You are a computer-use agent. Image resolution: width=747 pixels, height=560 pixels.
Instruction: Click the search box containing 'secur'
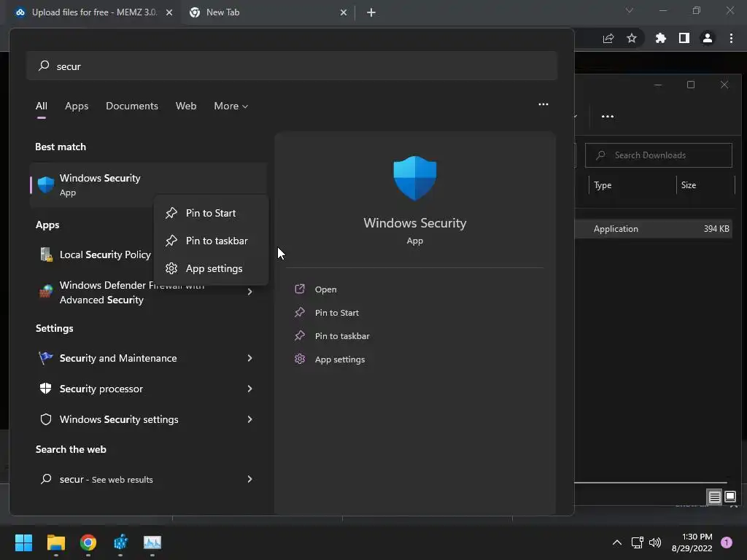tap(292, 66)
